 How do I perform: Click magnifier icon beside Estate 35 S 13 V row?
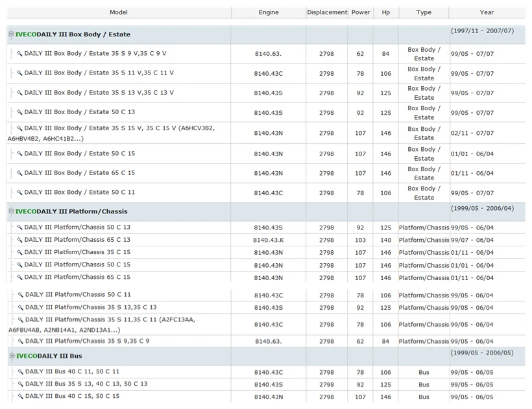[x=19, y=93]
